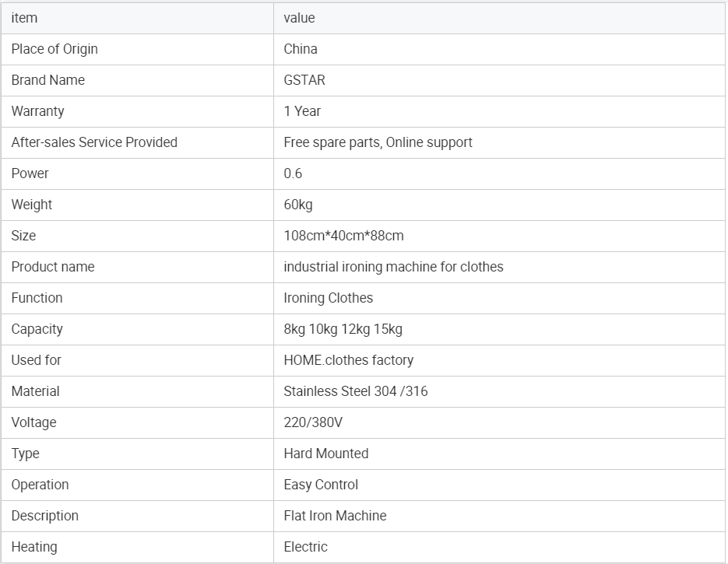Select the 'HOME.clothes factory' value
This screenshot has height=564, width=728.
349,360
